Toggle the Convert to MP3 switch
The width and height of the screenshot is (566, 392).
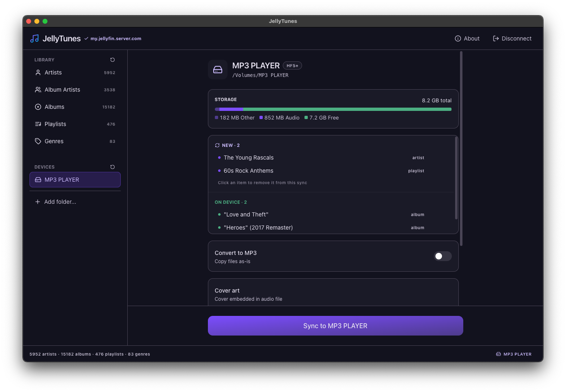click(x=443, y=256)
